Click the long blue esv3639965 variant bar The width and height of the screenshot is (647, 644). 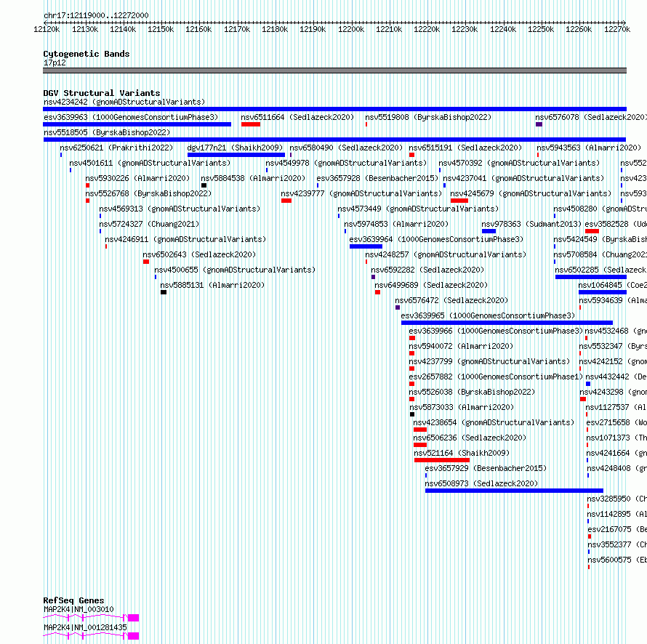tap(507, 323)
